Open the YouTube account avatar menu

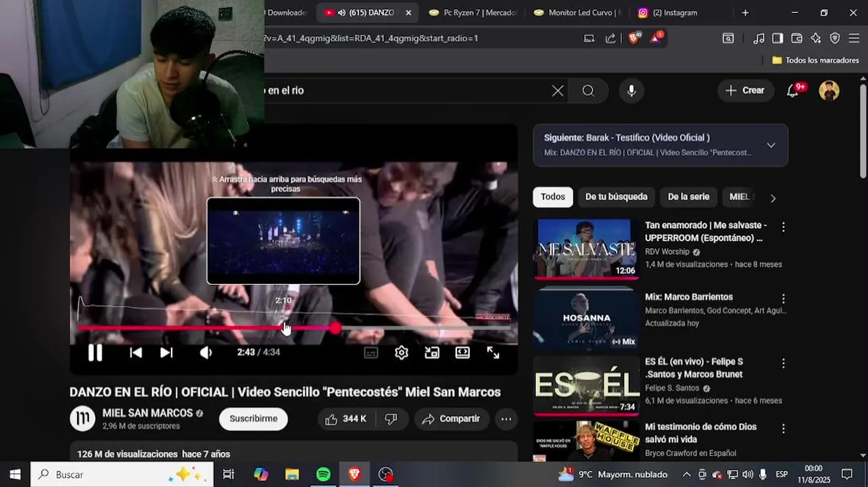point(829,91)
